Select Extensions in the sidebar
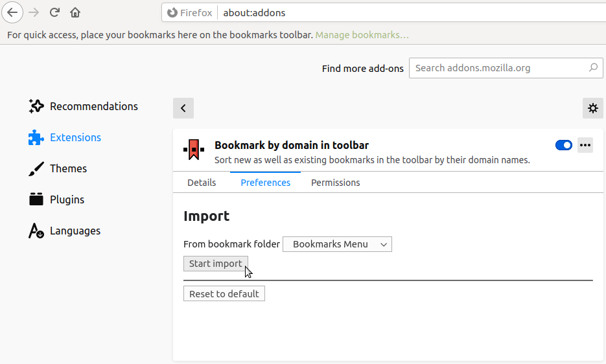Screen dimensions: 606x364 [x=65, y=137]
